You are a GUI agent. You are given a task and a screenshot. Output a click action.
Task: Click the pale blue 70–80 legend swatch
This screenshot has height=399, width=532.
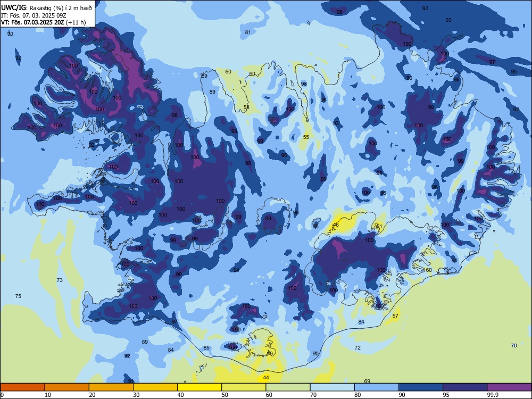point(332,387)
